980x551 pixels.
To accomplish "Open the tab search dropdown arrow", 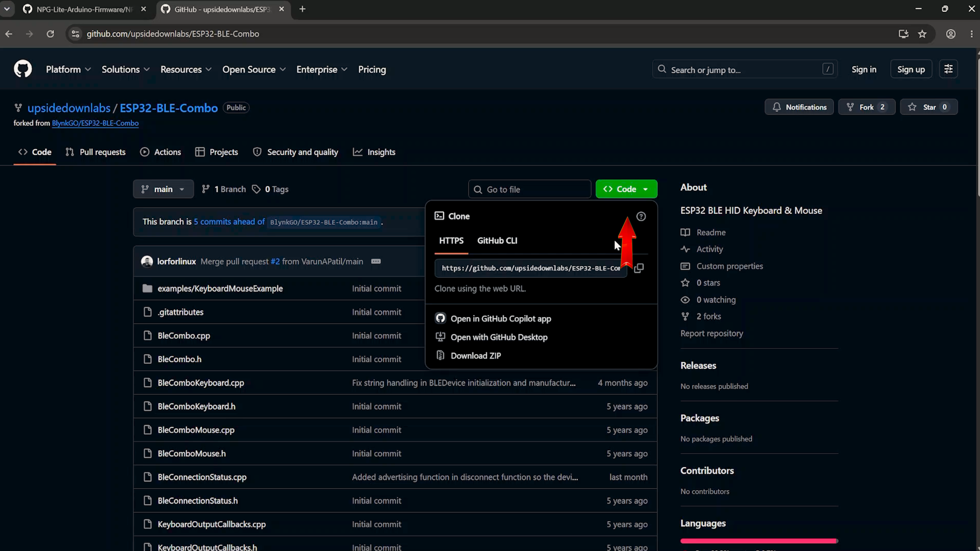I will pyautogui.click(x=7, y=9).
